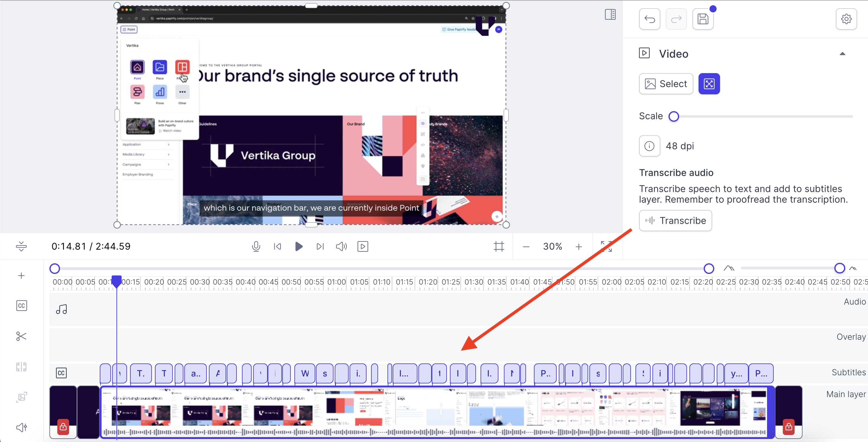The image size is (868, 442).
Task: Click the 02:00 mark on the timeline ruler
Action: point(611,282)
